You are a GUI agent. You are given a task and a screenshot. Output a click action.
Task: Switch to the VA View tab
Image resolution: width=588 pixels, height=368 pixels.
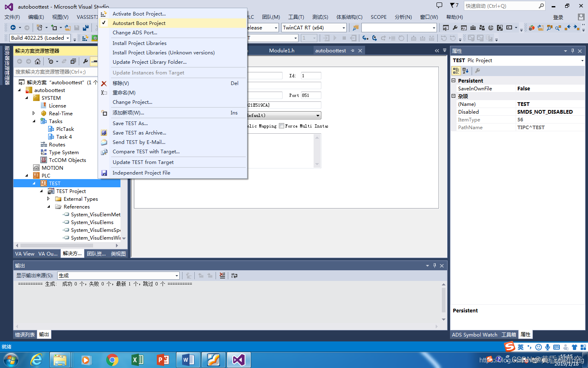pyautogui.click(x=25, y=254)
